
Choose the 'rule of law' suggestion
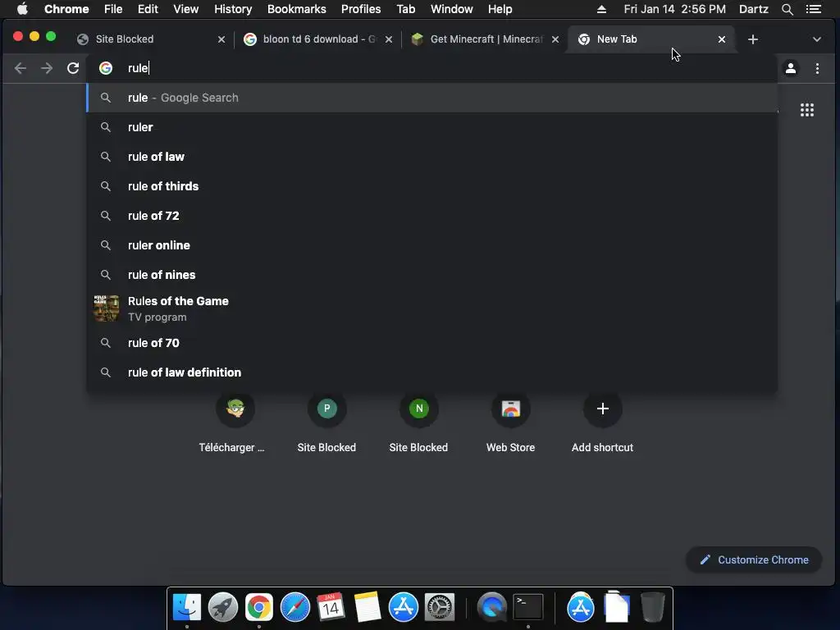pos(431,157)
